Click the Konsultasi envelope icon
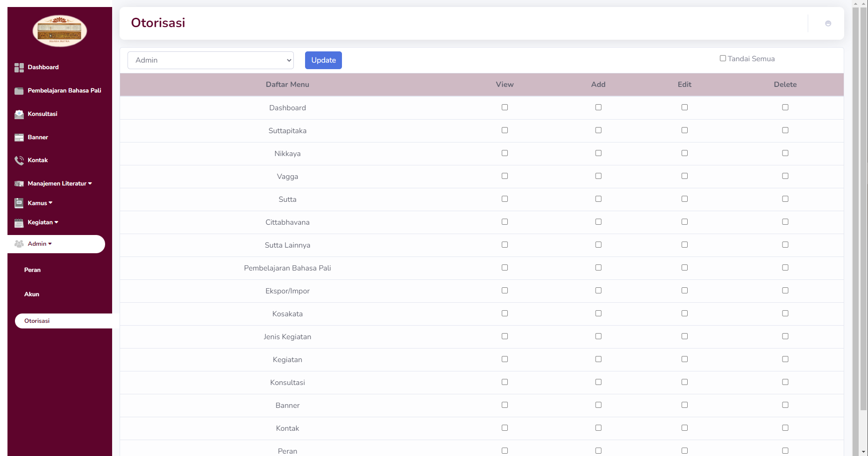 (19, 114)
